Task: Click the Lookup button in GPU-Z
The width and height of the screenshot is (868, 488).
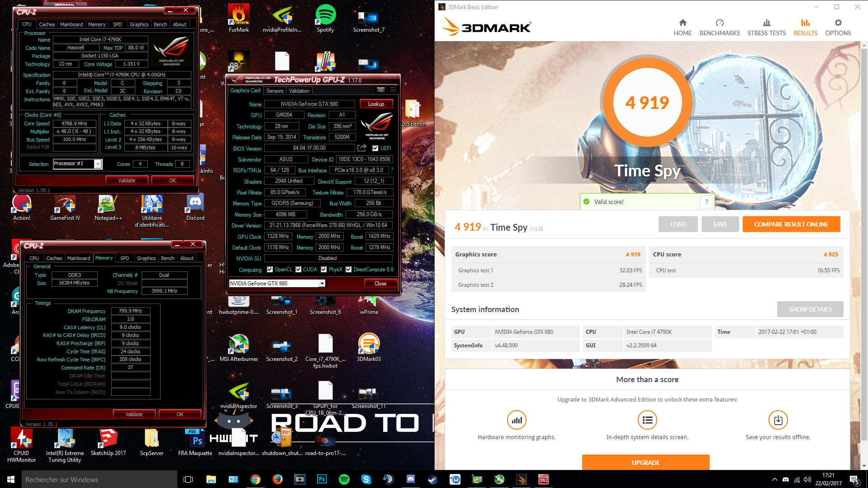Action: tap(376, 104)
